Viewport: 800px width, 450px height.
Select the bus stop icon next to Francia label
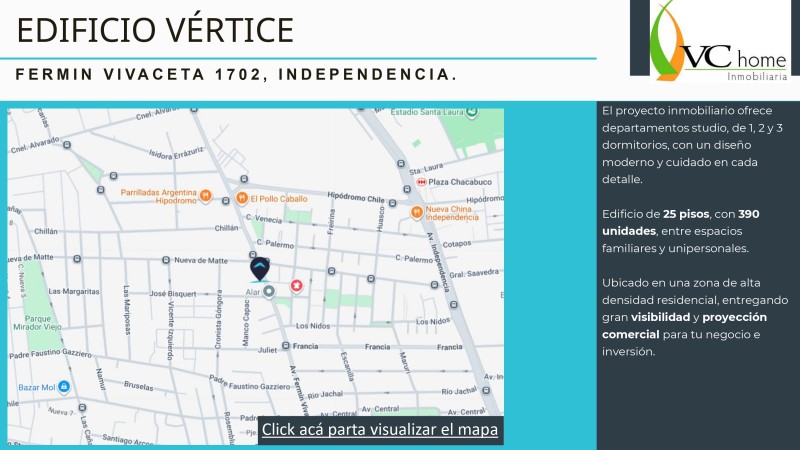[x=286, y=346]
